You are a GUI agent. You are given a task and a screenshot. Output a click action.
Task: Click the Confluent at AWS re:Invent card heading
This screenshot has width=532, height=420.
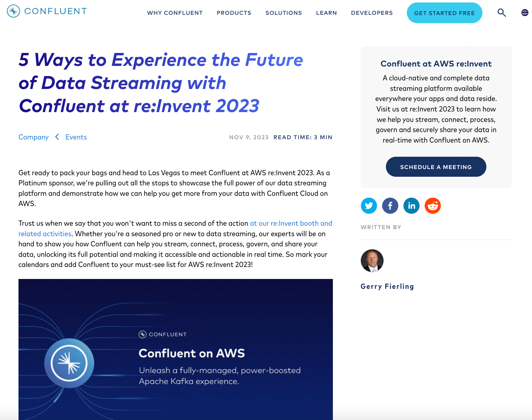coord(436,64)
